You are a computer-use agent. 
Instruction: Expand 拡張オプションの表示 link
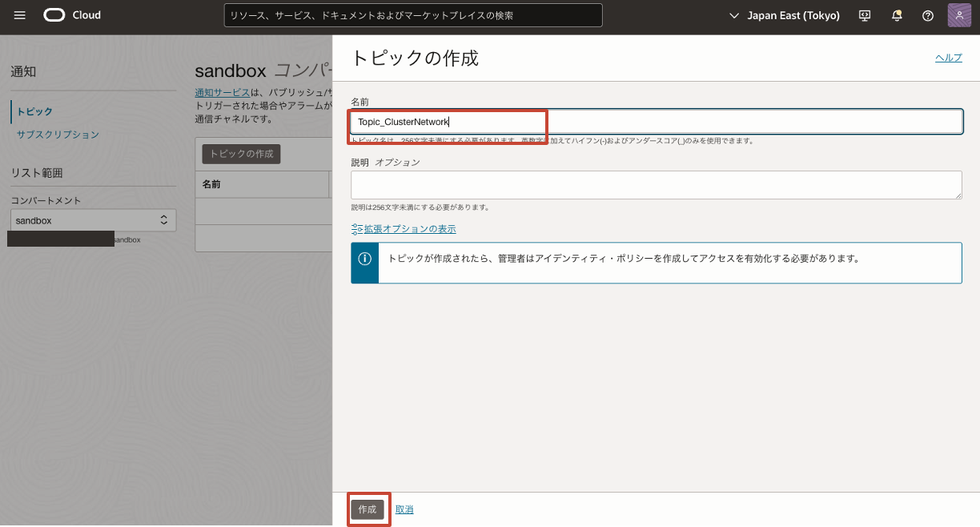tap(410, 229)
